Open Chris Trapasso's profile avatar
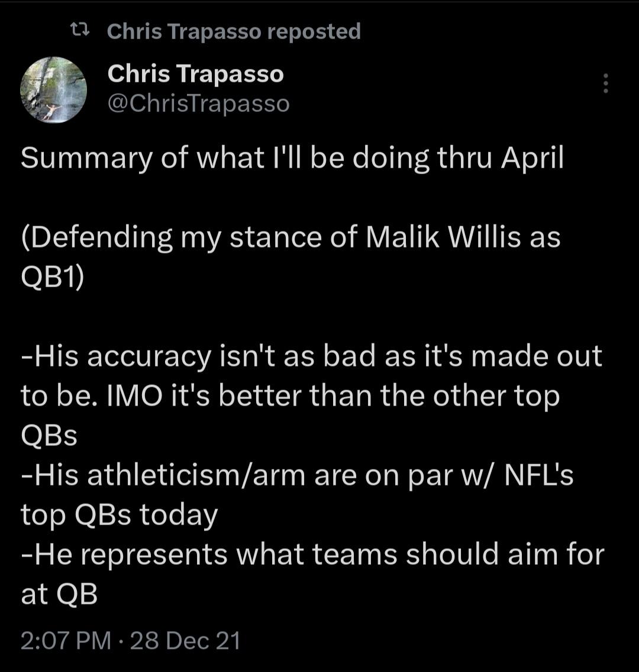The image size is (639, 672). tap(54, 90)
